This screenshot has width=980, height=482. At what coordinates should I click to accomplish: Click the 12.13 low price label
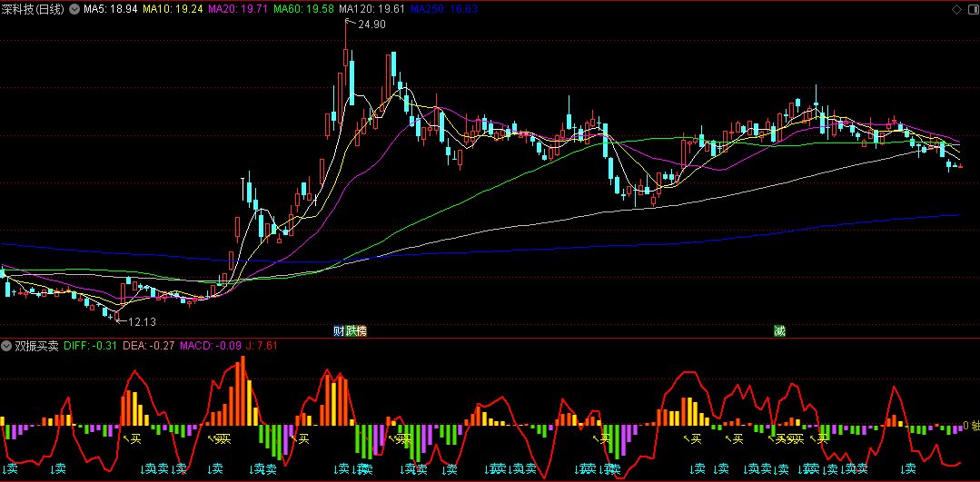[x=142, y=322]
